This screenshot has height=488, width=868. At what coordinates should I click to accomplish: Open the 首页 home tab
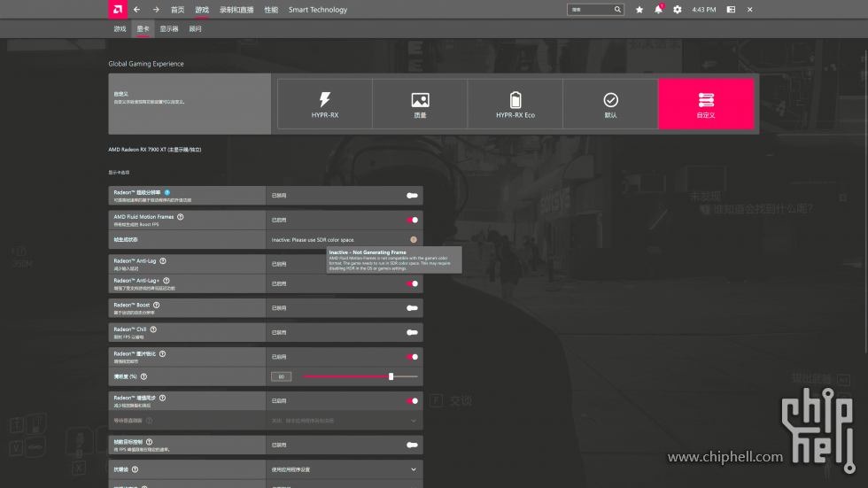pos(178,10)
